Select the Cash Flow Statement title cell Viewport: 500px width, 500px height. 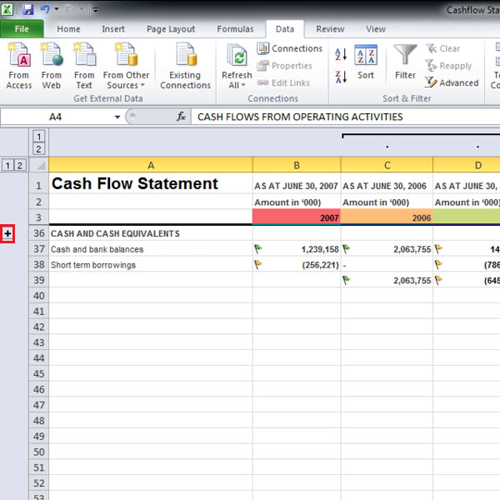tap(151, 183)
